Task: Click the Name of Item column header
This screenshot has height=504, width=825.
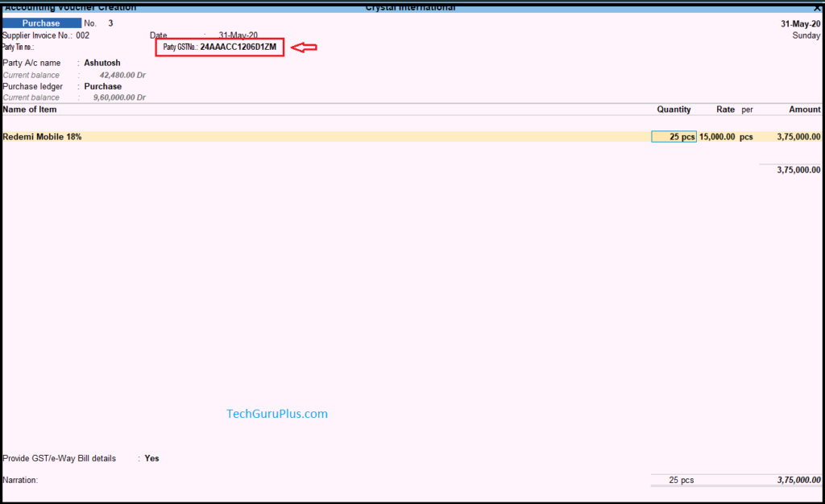Action: click(x=30, y=109)
